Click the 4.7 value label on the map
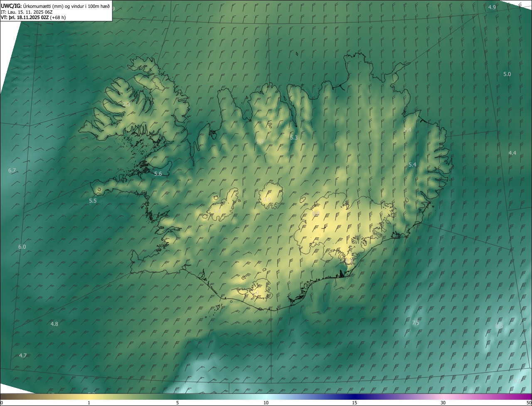 23,356
